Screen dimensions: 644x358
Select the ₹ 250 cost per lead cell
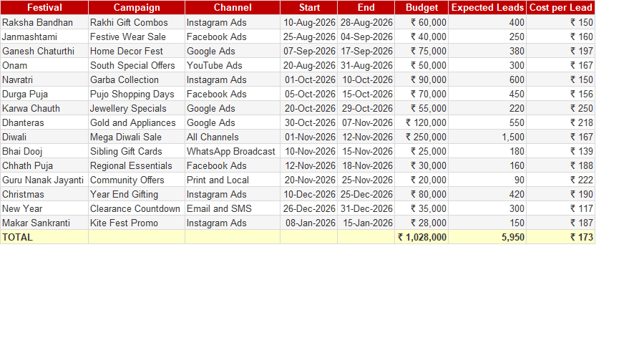(x=560, y=109)
